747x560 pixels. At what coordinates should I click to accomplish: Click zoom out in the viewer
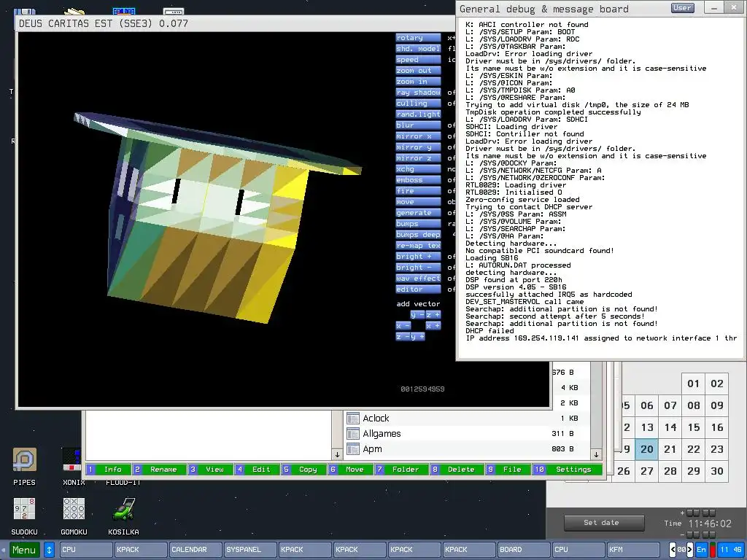418,71
